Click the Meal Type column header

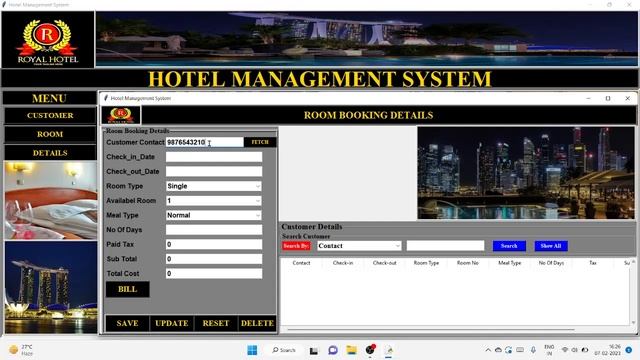coord(509,263)
